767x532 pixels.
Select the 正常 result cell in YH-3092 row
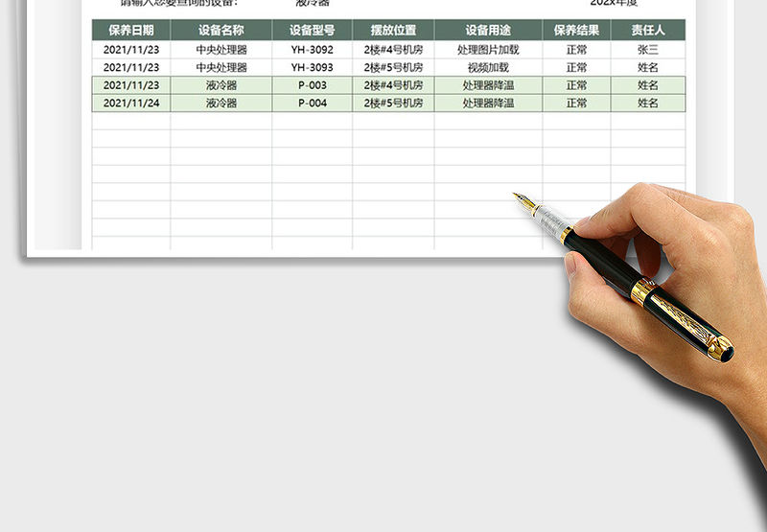(576, 50)
